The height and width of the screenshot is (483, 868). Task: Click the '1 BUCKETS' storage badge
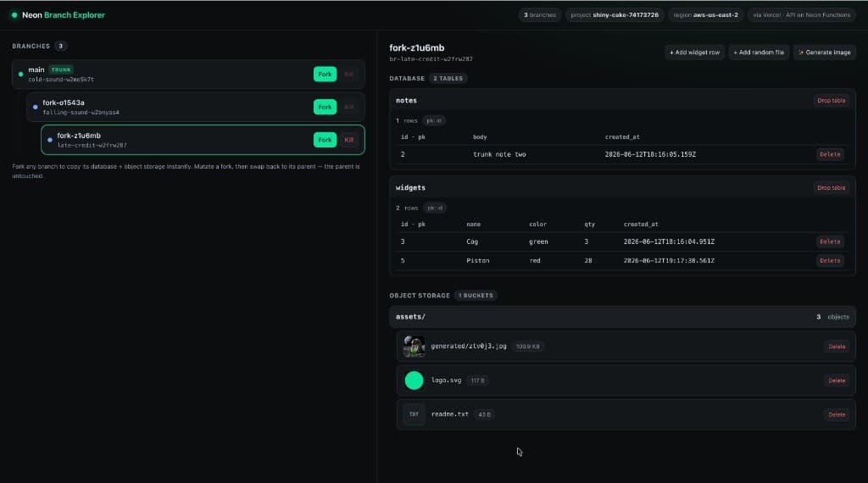point(476,296)
